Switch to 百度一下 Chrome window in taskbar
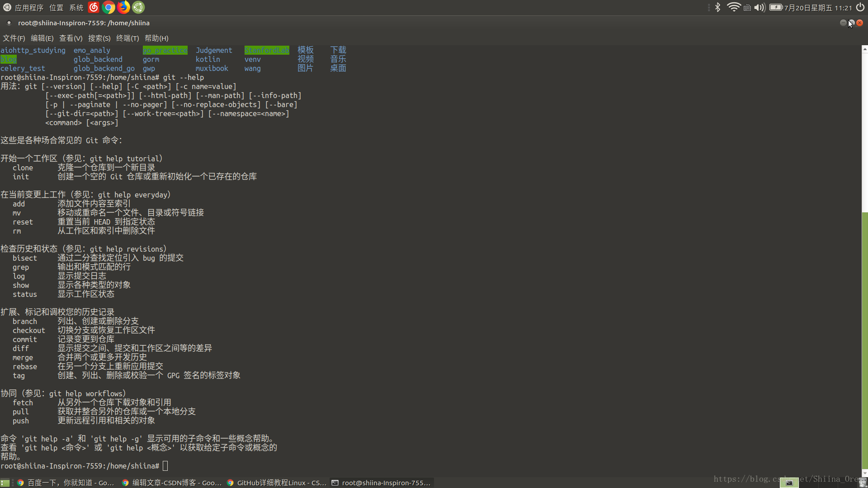868x488 pixels. point(66,483)
